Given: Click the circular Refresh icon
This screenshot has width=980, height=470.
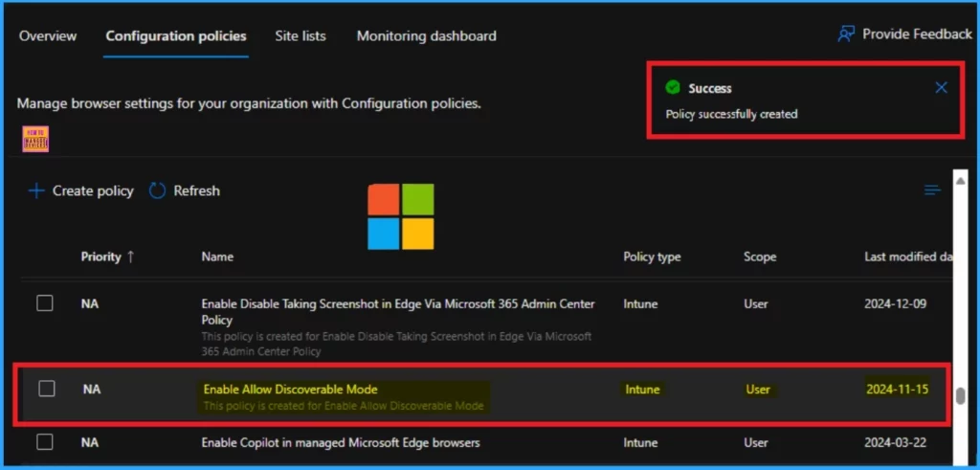Looking at the screenshot, I should click(x=157, y=190).
